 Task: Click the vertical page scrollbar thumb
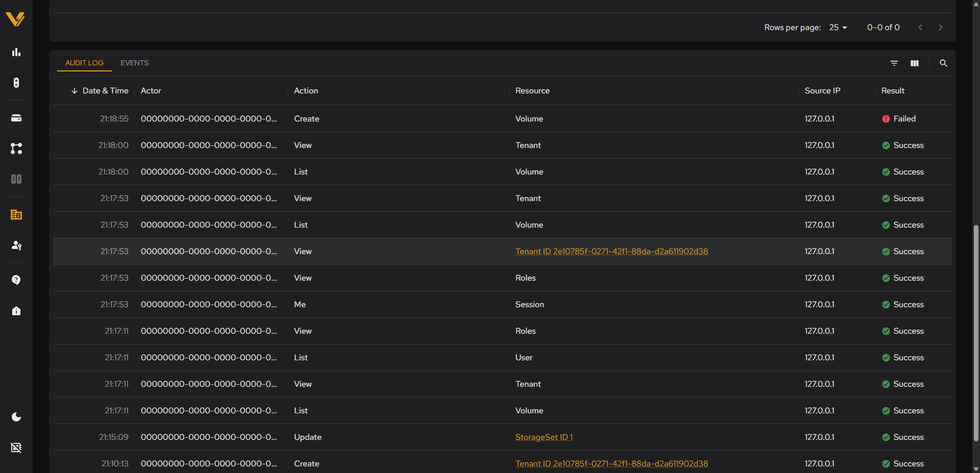pos(976,333)
